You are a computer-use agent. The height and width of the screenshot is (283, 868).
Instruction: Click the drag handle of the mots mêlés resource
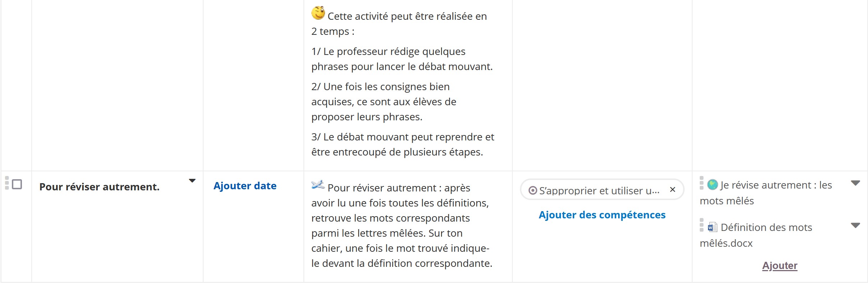pyautogui.click(x=702, y=183)
